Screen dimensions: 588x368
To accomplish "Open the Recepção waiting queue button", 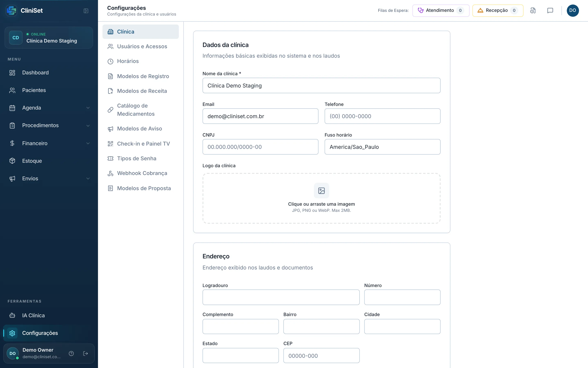I will pos(498,10).
